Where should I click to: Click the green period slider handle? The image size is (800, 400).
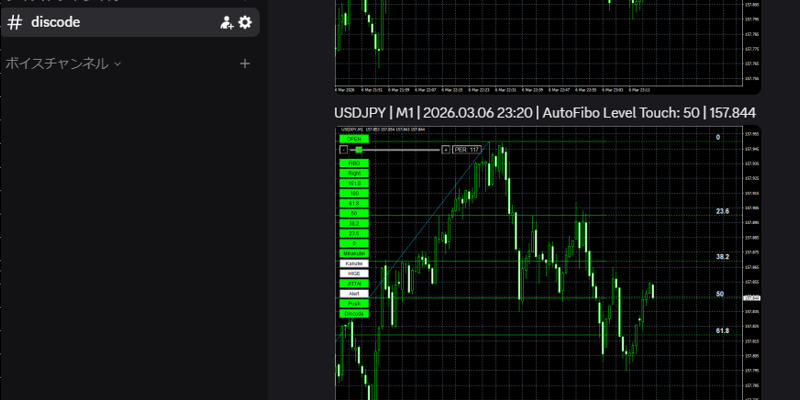point(358,149)
